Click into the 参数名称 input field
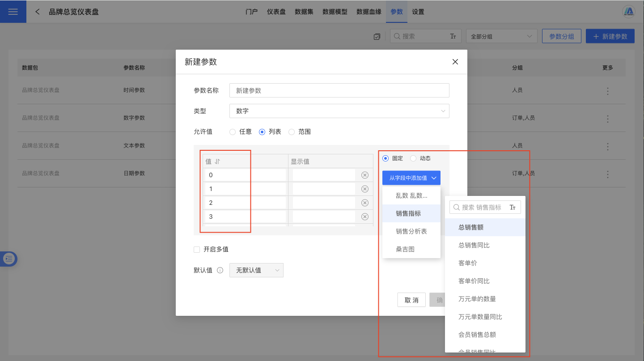 click(339, 90)
